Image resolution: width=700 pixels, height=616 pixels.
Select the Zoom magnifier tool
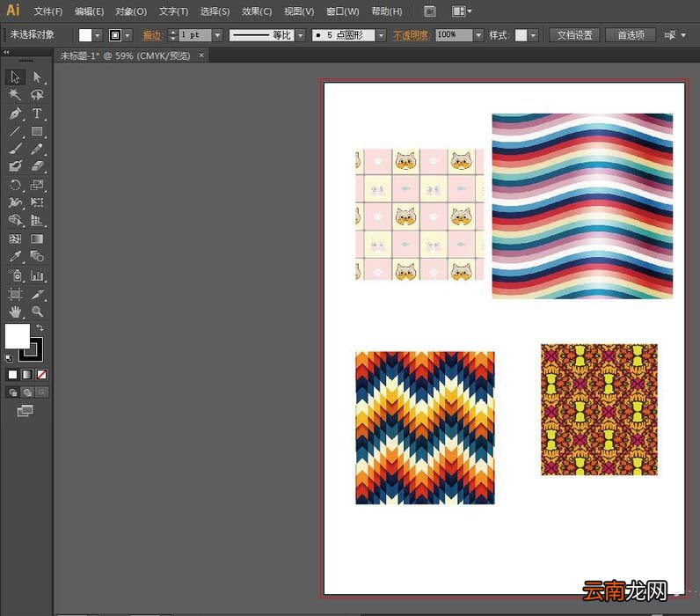pyautogui.click(x=37, y=312)
